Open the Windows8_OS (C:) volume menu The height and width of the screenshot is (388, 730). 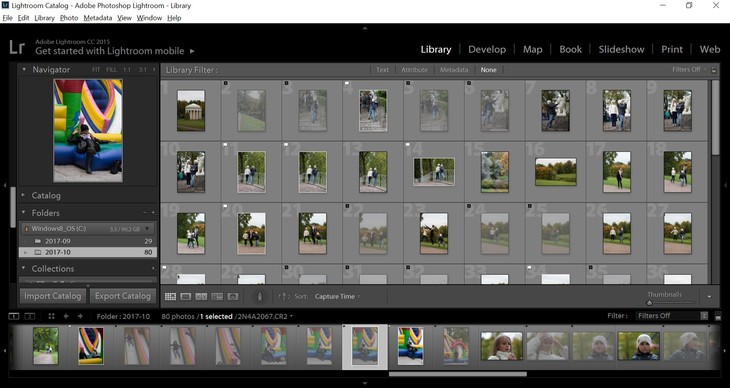click(148, 229)
